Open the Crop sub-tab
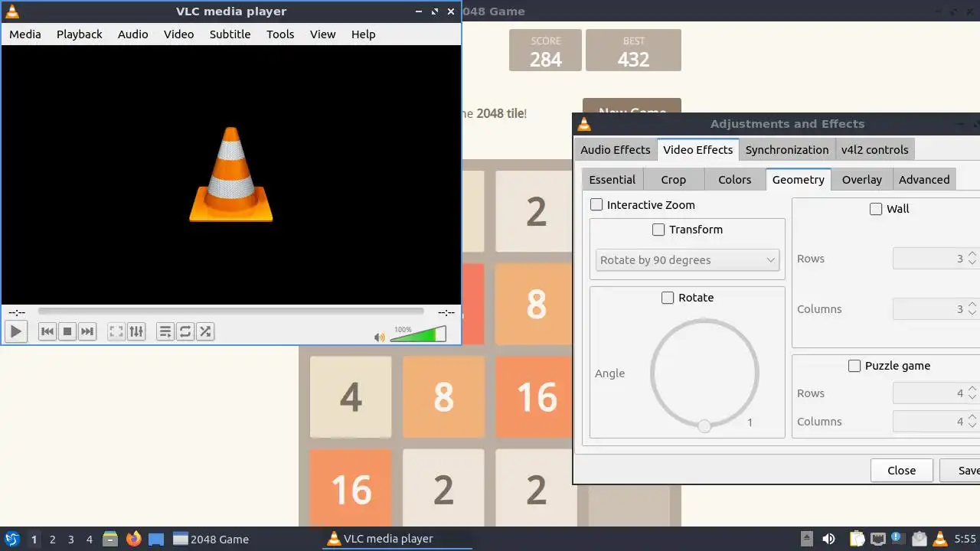The height and width of the screenshot is (551, 980). point(674,180)
